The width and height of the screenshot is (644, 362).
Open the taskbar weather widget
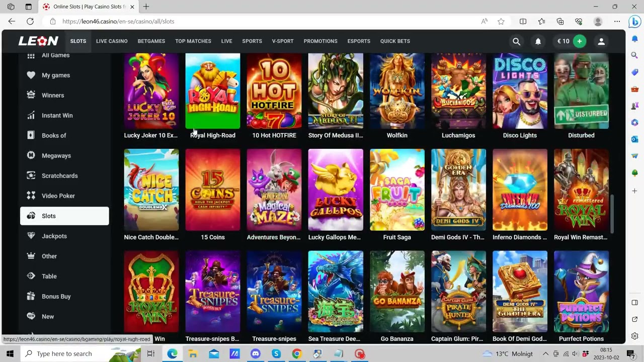point(508,354)
